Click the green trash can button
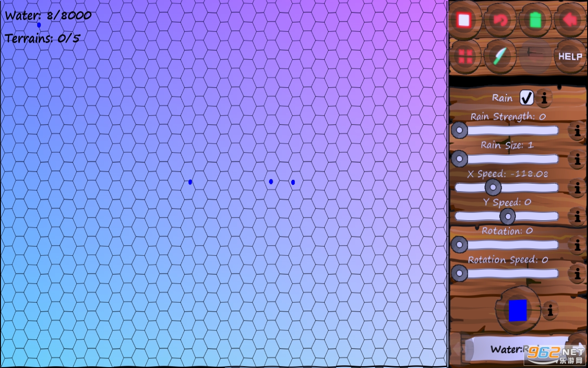This screenshot has height=368, width=588. [x=535, y=20]
